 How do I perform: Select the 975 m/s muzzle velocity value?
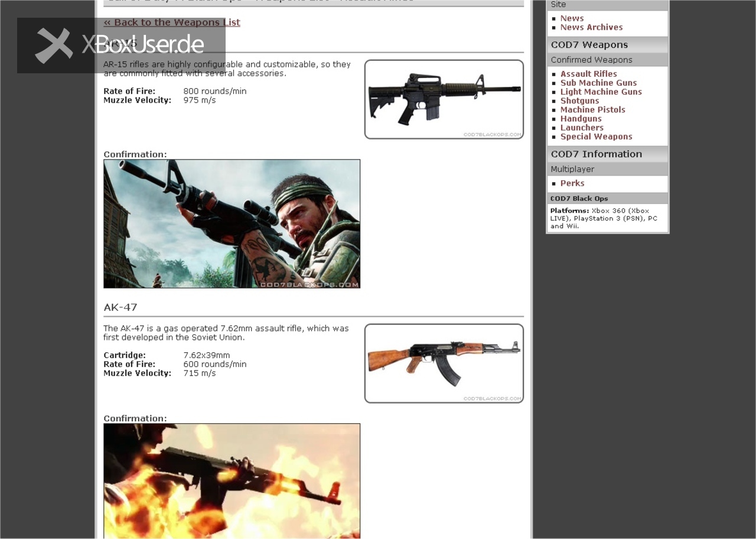tap(200, 100)
